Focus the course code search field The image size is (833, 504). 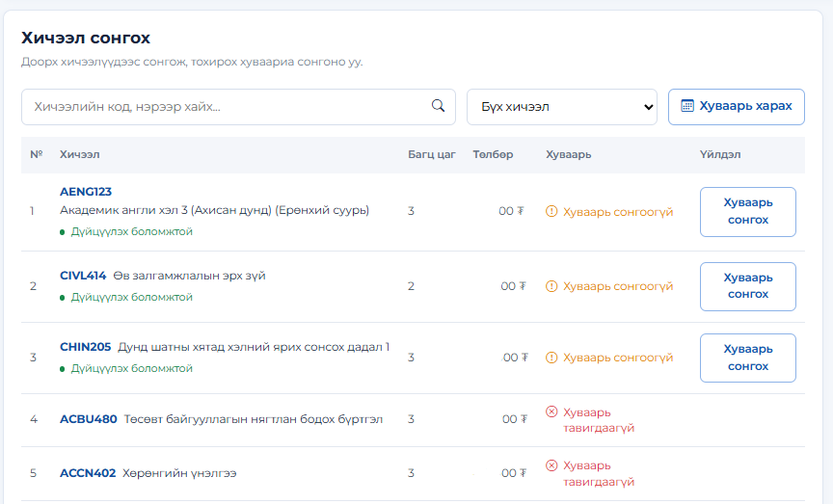coord(238,107)
